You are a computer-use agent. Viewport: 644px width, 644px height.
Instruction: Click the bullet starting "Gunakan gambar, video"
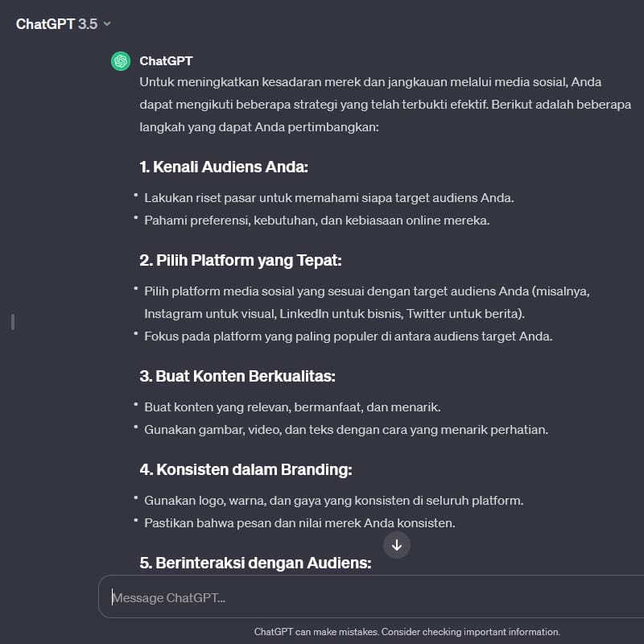click(x=345, y=429)
